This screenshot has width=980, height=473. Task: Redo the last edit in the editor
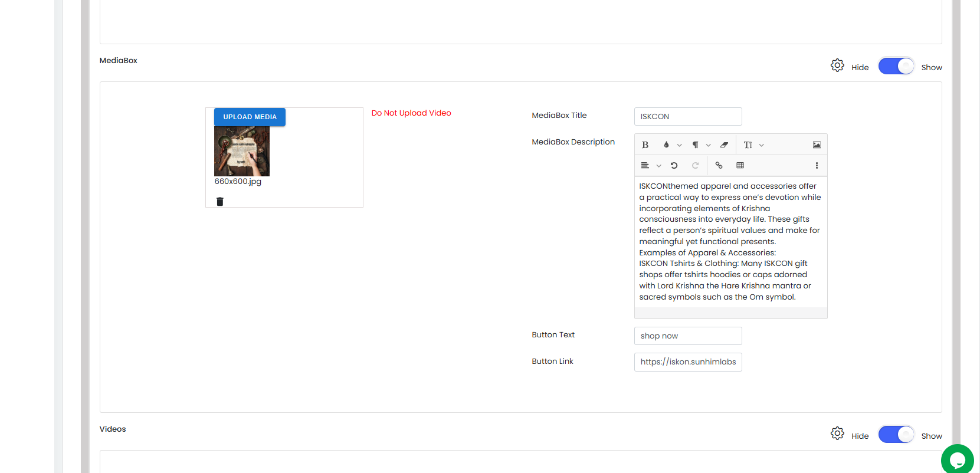click(x=695, y=166)
